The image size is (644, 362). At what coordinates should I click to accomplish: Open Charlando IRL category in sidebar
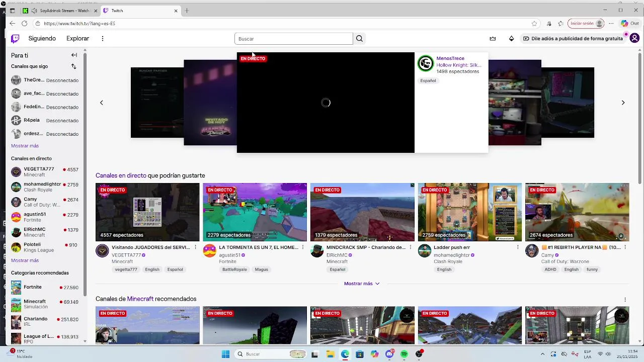tap(45, 321)
